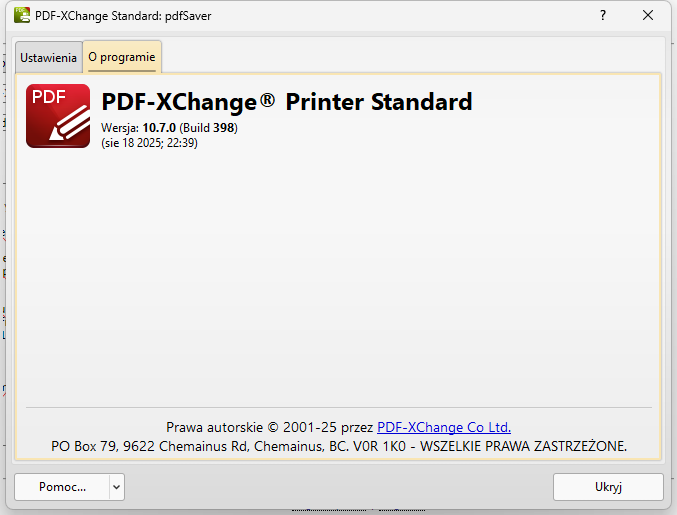Viewport: 677px width, 515px height.
Task: Expand the Pomoc dropdown arrow
Action: [117, 487]
